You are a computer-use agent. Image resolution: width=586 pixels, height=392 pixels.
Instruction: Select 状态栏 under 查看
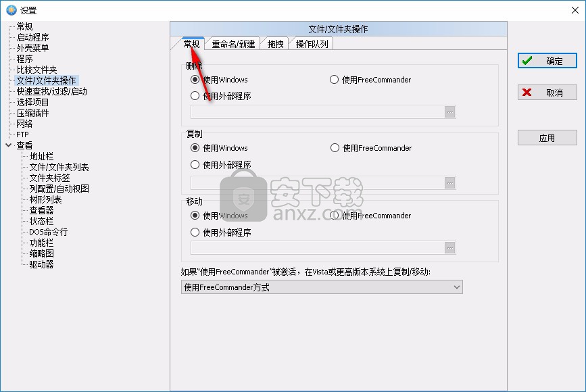[x=41, y=221]
